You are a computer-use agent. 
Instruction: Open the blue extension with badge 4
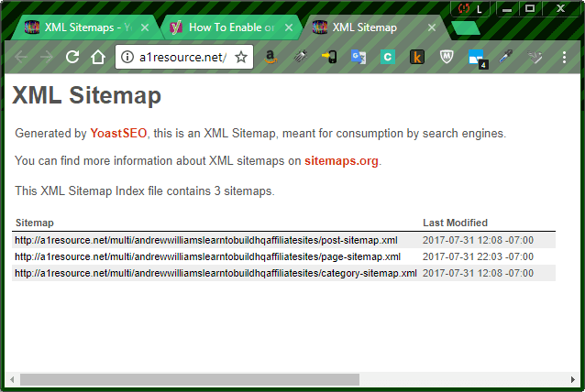477,59
